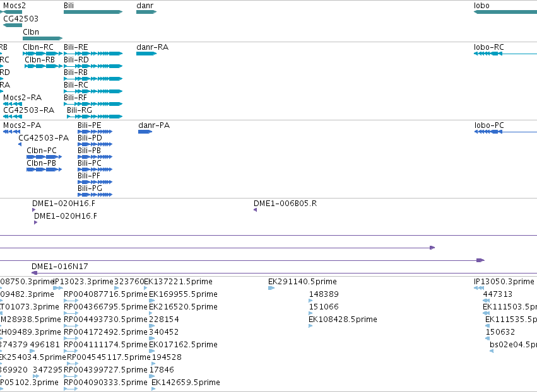Select coding sequence Bili-PG
Screen dimensions: 537x392
point(95,195)
